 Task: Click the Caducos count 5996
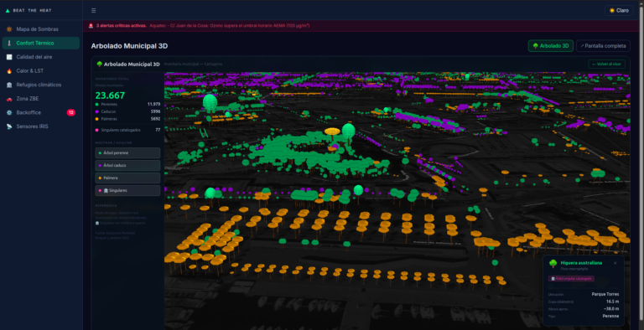pyautogui.click(x=155, y=111)
